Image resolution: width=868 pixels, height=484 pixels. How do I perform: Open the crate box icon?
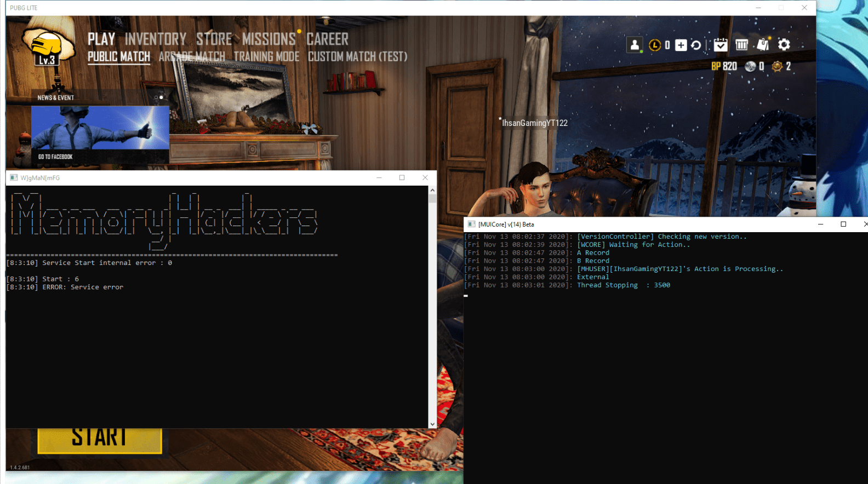(x=741, y=45)
